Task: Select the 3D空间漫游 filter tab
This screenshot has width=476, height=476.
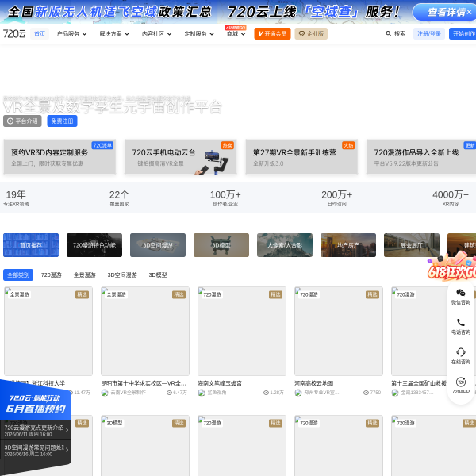Action: (x=122, y=274)
